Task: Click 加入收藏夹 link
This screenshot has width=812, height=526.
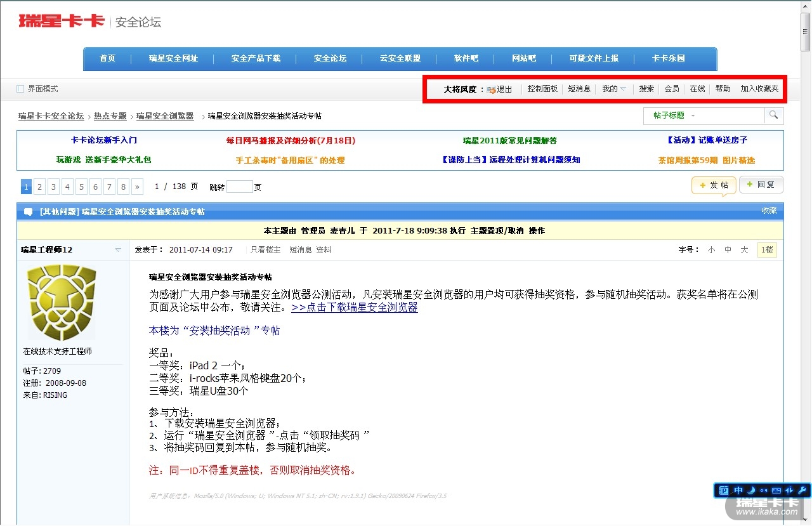Action: click(759, 89)
